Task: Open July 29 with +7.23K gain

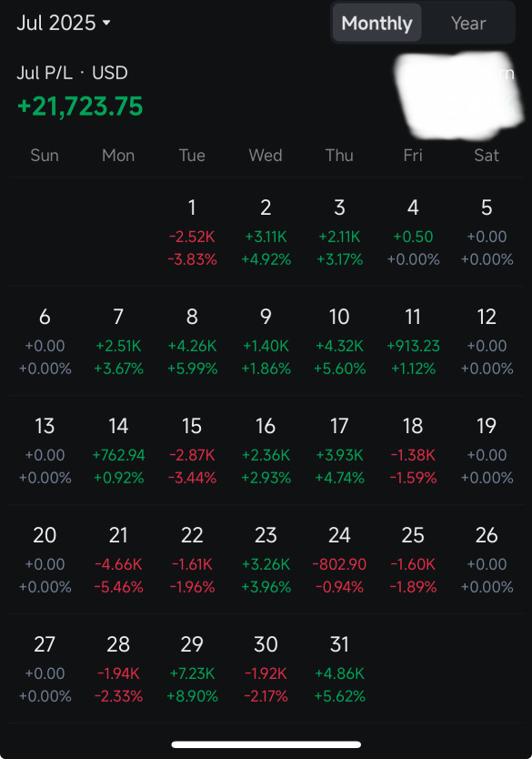Action: tap(192, 670)
